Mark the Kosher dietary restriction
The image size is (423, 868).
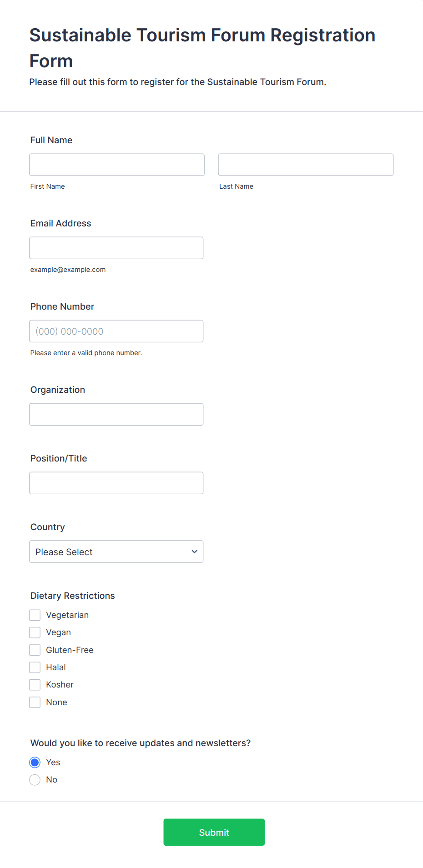coord(35,685)
